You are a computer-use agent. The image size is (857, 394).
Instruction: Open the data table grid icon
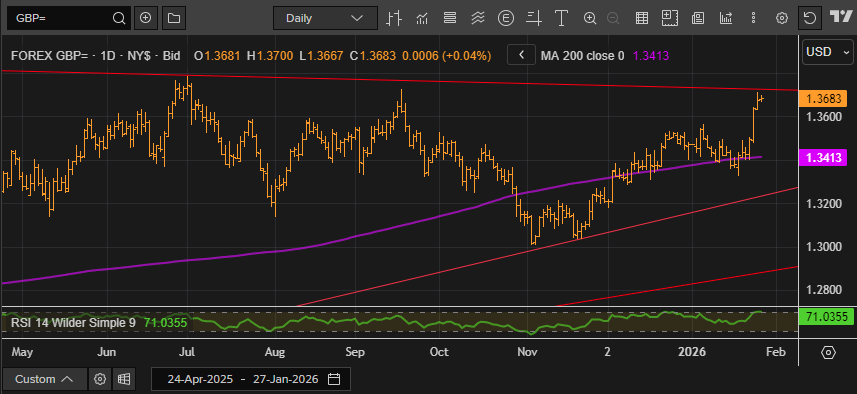[x=642, y=18]
